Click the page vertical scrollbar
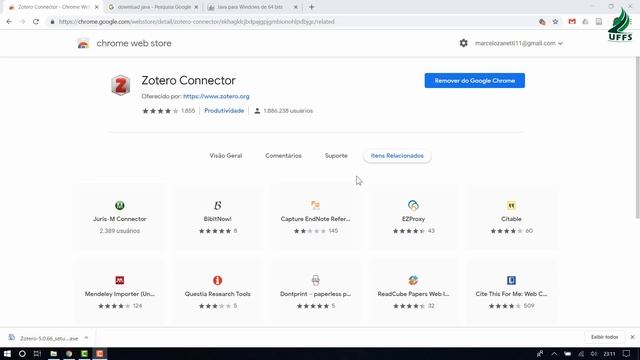The height and width of the screenshot is (360, 640). (637, 138)
